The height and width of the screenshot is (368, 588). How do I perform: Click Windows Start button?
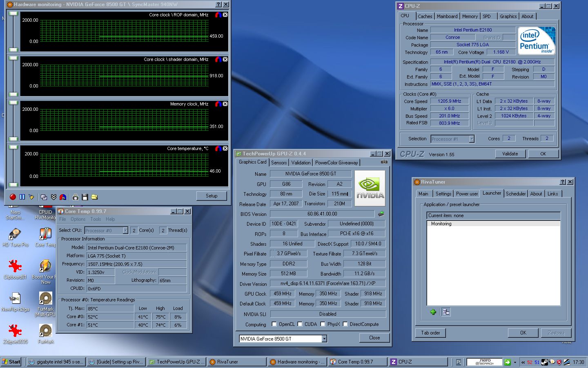coord(11,362)
